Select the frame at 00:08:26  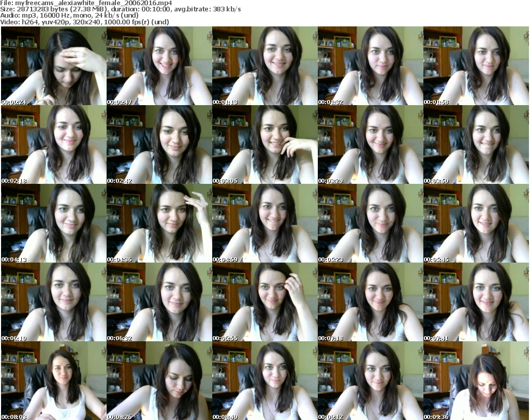[x=159, y=381]
